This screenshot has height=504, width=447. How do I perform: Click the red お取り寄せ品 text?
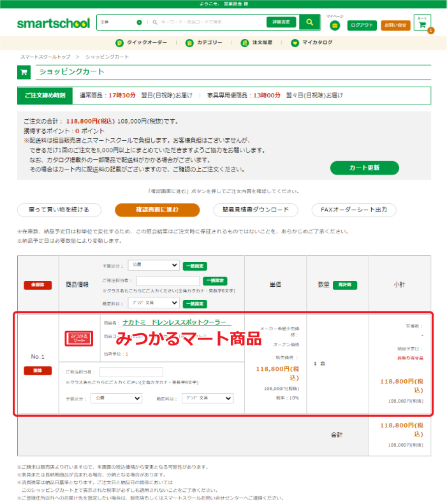(411, 358)
